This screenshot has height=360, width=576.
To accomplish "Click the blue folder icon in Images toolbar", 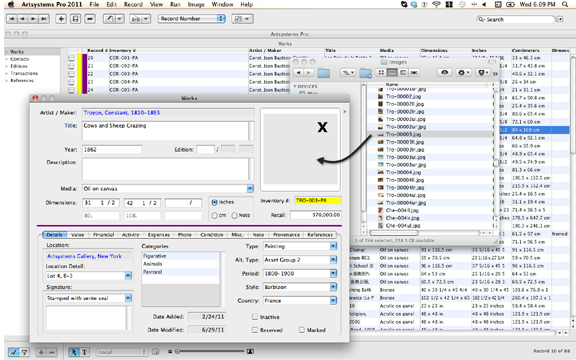I will click(324, 73).
